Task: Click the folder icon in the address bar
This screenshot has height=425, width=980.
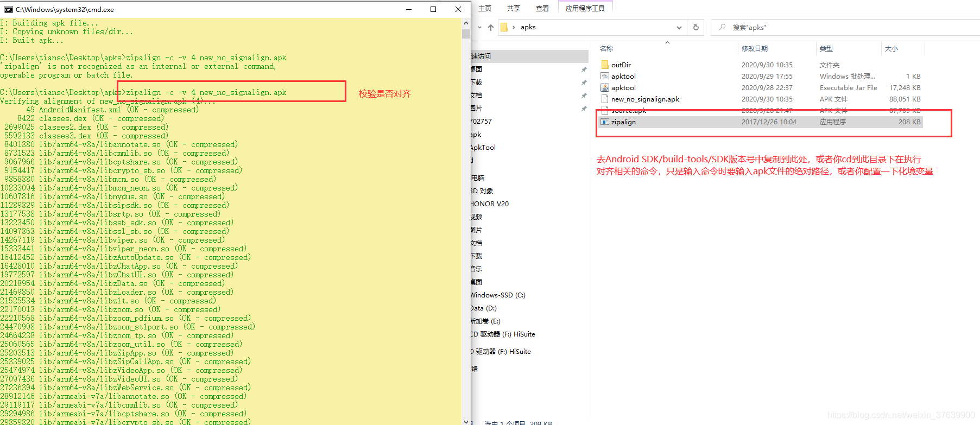Action: pos(504,27)
